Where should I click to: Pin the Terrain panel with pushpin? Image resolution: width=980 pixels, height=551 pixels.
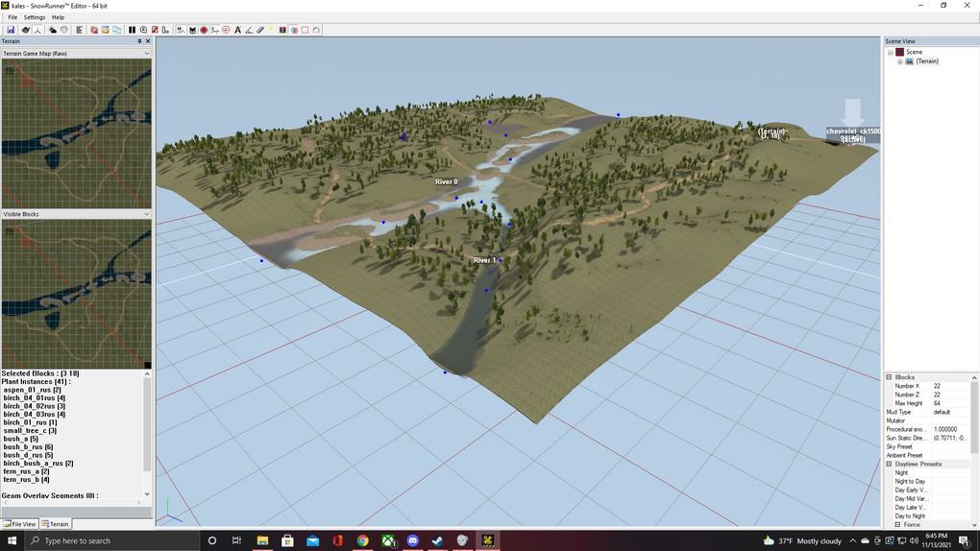[139, 41]
